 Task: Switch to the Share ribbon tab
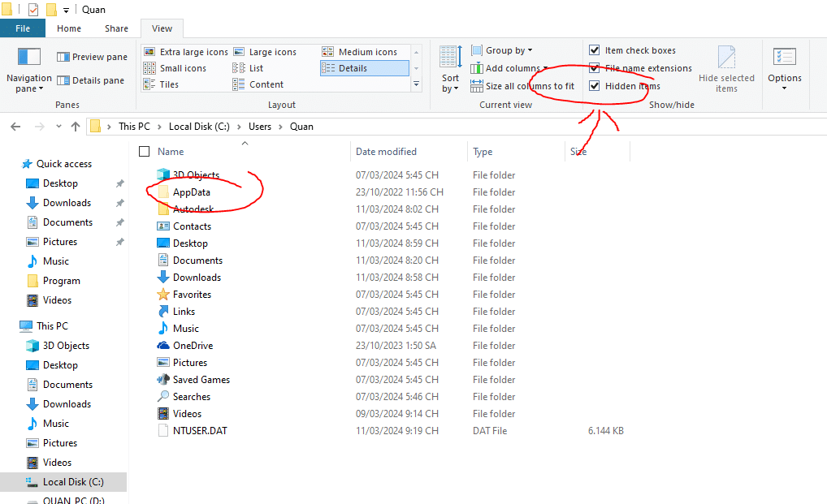tap(116, 28)
